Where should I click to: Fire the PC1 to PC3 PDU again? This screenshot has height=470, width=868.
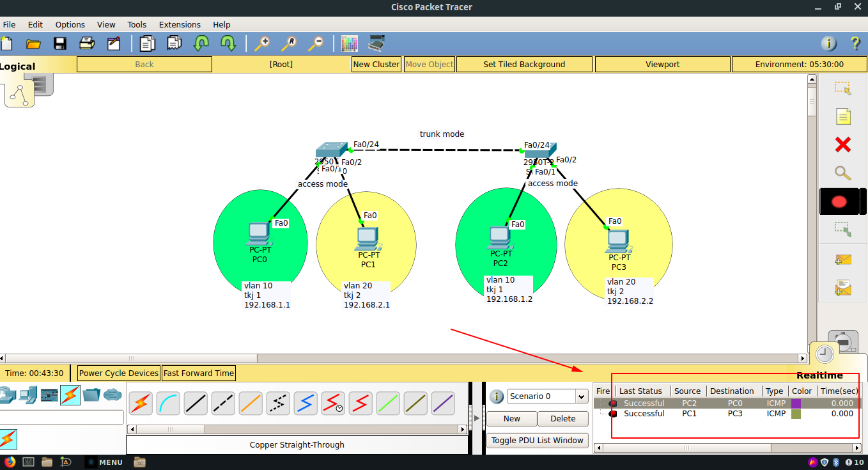pos(614,413)
